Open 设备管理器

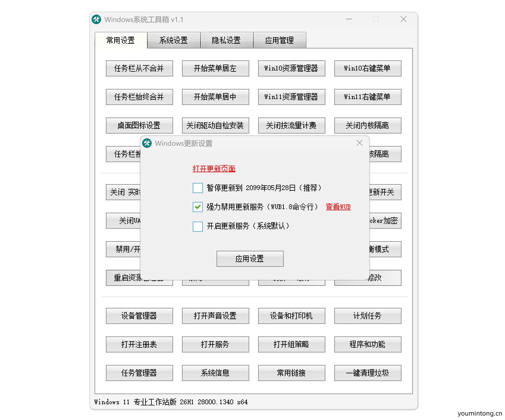[139, 316]
